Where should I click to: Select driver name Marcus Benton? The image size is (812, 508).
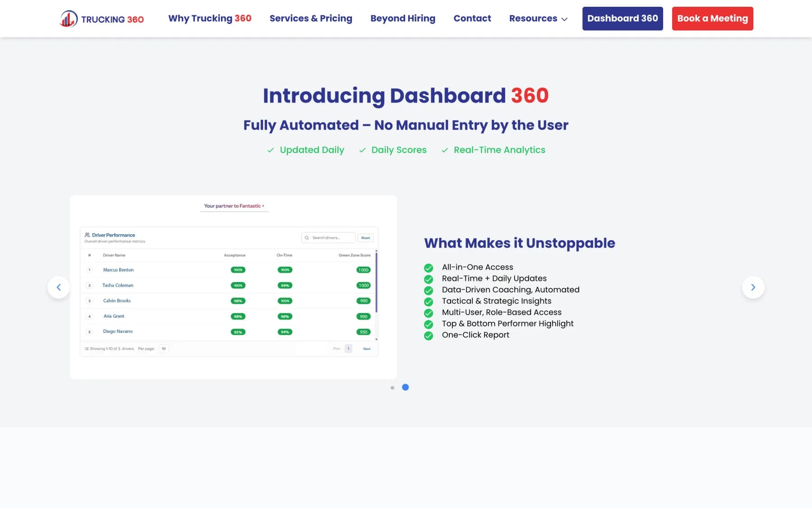[118, 270]
